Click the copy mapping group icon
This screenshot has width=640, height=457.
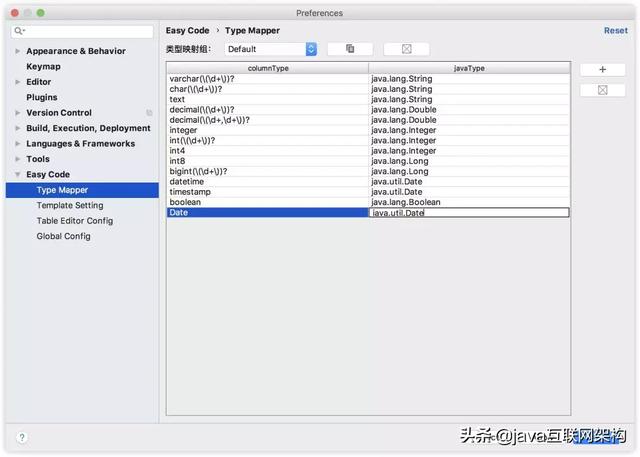pos(350,49)
